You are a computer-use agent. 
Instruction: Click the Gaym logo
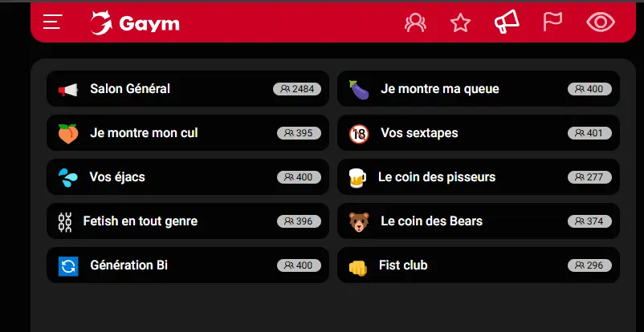pyautogui.click(x=135, y=23)
